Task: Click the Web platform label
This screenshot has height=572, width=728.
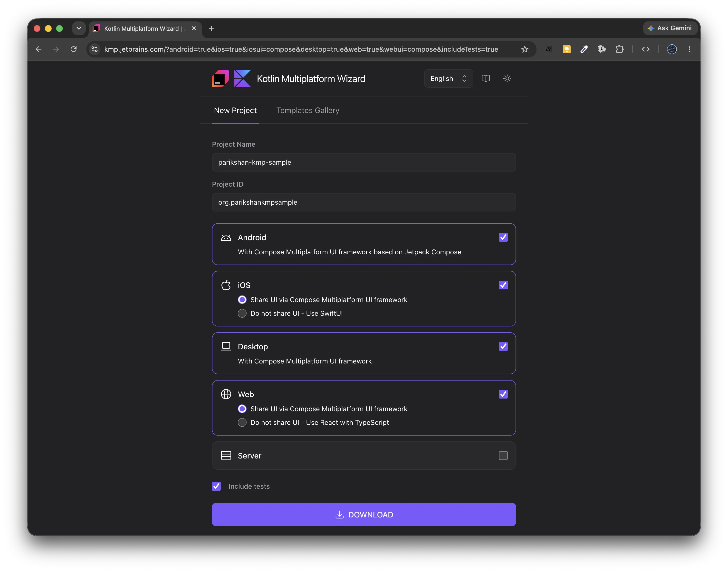Action: point(246,394)
